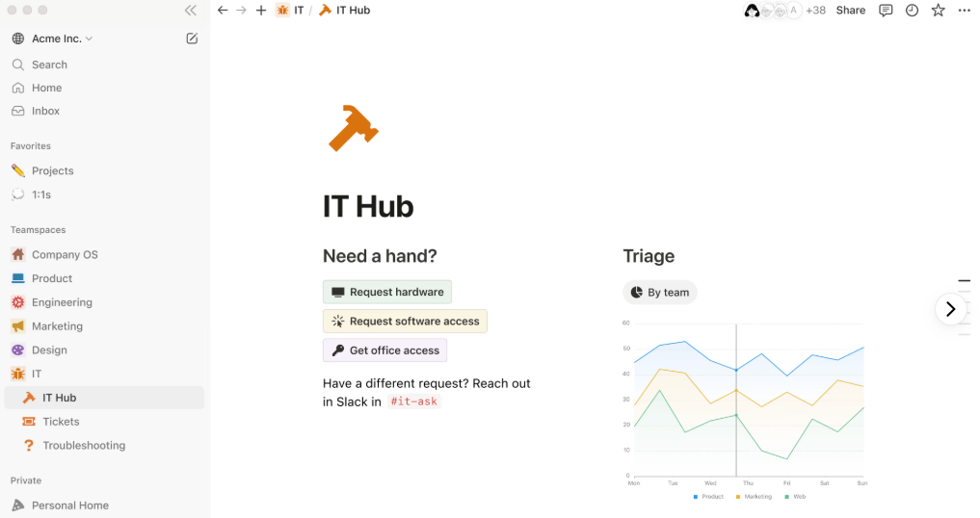980x518 pixels.
Task: Click the Request hardware button
Action: click(x=387, y=293)
